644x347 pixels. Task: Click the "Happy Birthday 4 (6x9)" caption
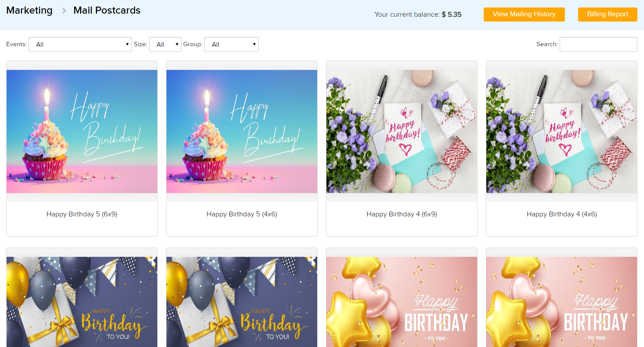pyautogui.click(x=402, y=214)
